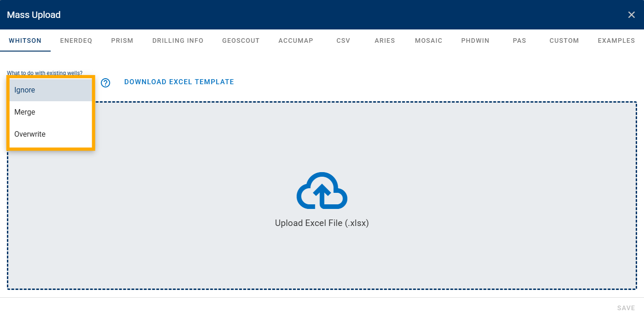Go to the DRILLING INFO tab

point(178,40)
